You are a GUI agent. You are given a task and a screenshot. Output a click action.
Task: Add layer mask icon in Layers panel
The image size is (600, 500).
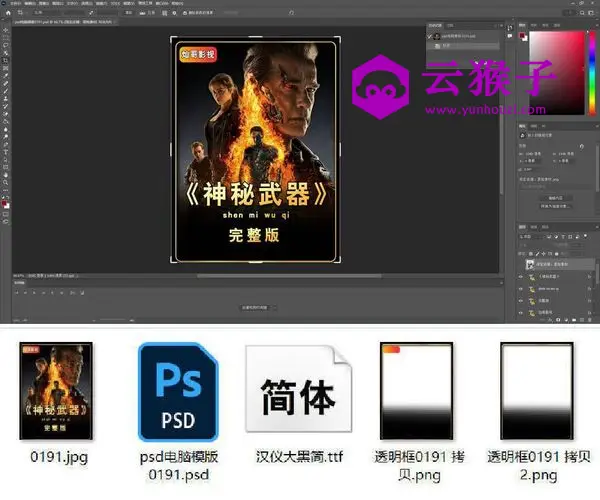click(x=558, y=319)
